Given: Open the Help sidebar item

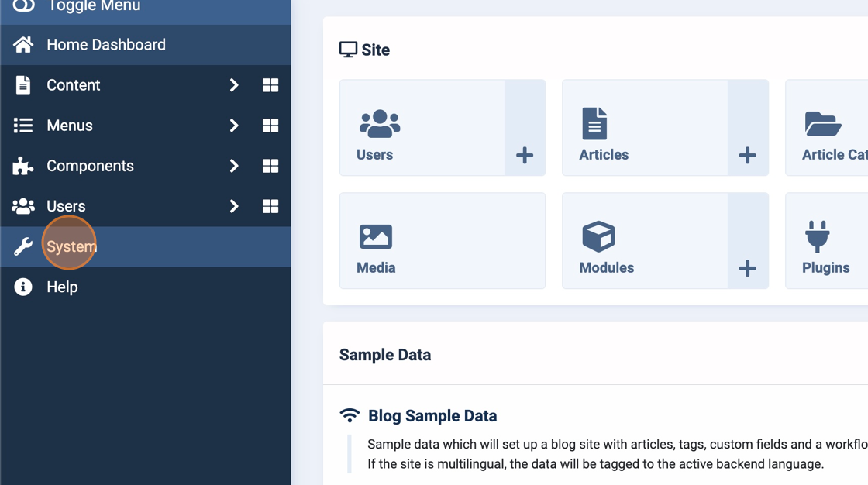Looking at the screenshot, I should pyautogui.click(x=62, y=287).
